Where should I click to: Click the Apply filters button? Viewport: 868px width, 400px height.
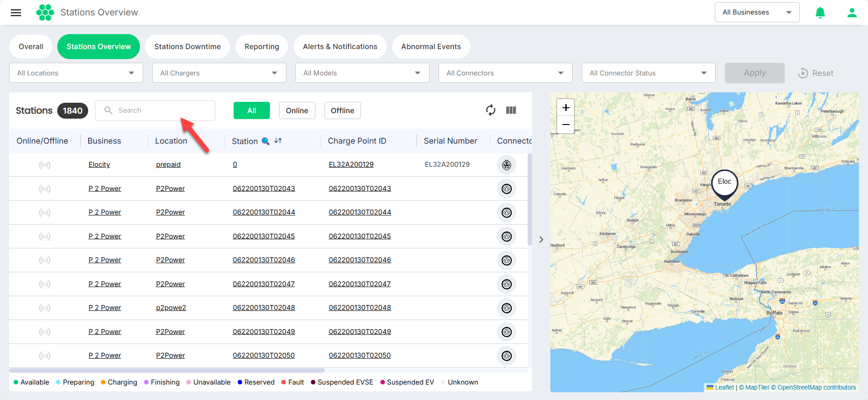(x=755, y=73)
